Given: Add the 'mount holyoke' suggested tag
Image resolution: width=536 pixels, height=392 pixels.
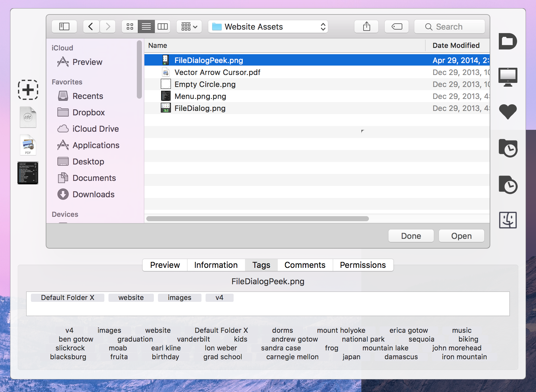Looking at the screenshot, I should coord(341,330).
